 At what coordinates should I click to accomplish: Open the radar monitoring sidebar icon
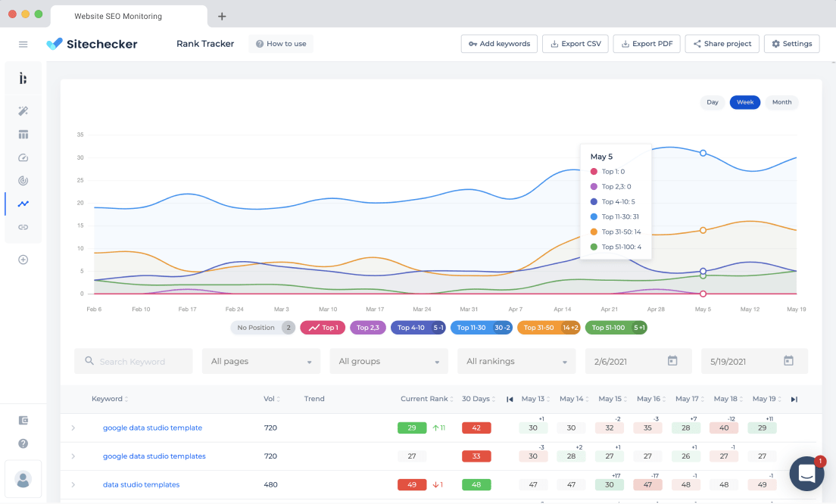click(x=23, y=181)
